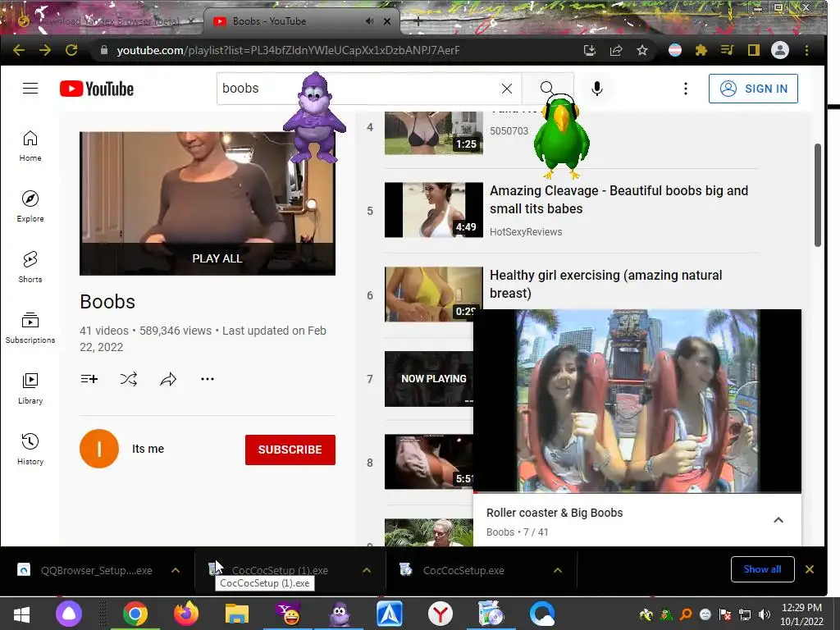Screen dimensions: 840x630
Task: Expand the CocCocSetup.exe download chevron
Action: pyautogui.click(x=558, y=570)
